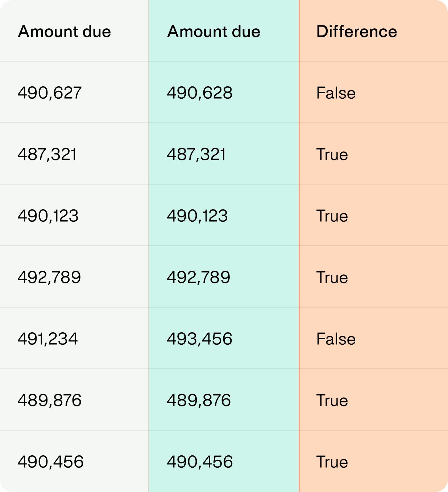Click 490,123 in the gray column
This screenshot has height=492, width=448.
48,216
